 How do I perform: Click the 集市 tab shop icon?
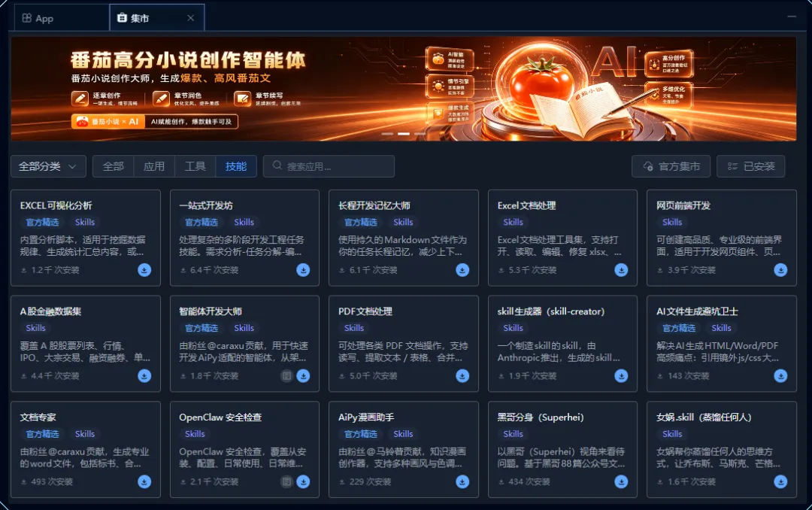[122, 18]
